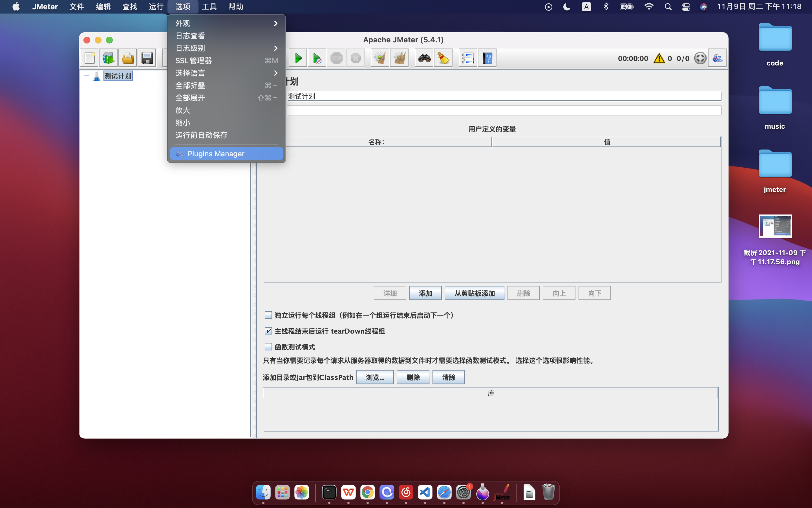Toggle 运行前自动保存 menu option
The image size is (812, 508).
(226, 135)
